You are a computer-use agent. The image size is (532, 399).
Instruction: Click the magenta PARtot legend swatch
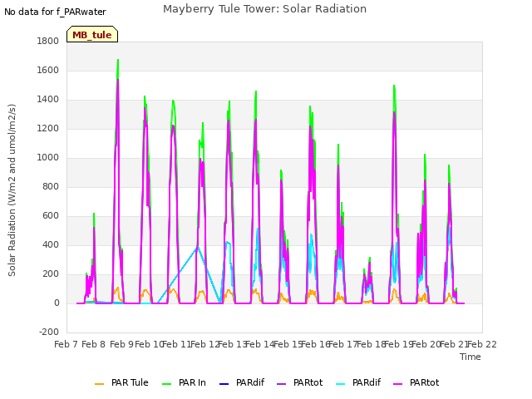397,384
